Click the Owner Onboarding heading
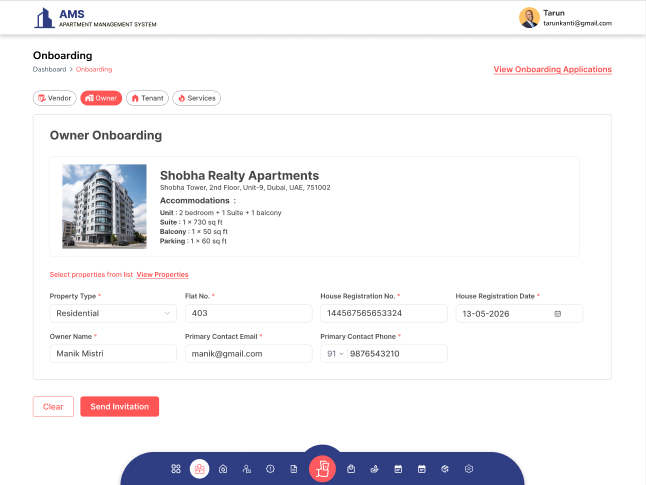Viewport: 646px width, 485px height. coord(106,135)
